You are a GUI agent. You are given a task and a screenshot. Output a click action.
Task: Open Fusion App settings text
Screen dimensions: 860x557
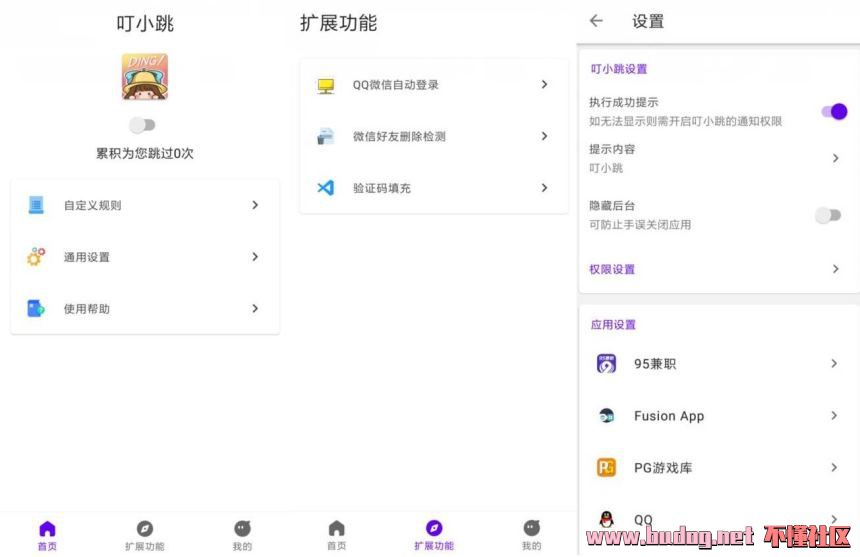click(x=669, y=416)
